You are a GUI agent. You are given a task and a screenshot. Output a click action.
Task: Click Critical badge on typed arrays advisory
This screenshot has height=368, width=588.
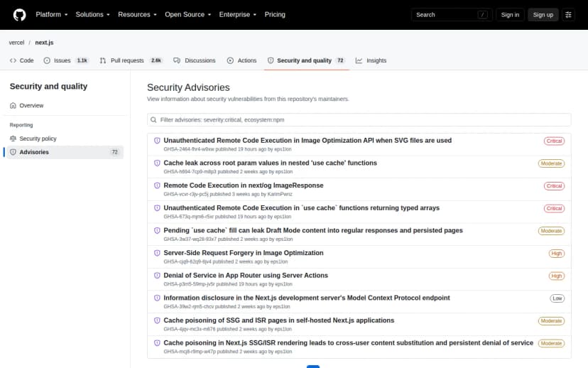tap(554, 209)
